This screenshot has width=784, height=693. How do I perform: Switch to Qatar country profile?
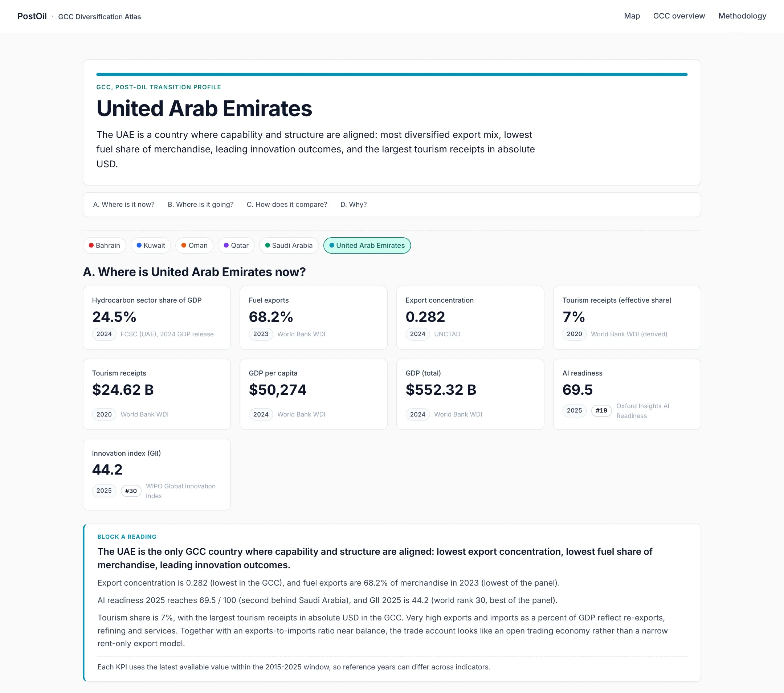click(236, 245)
